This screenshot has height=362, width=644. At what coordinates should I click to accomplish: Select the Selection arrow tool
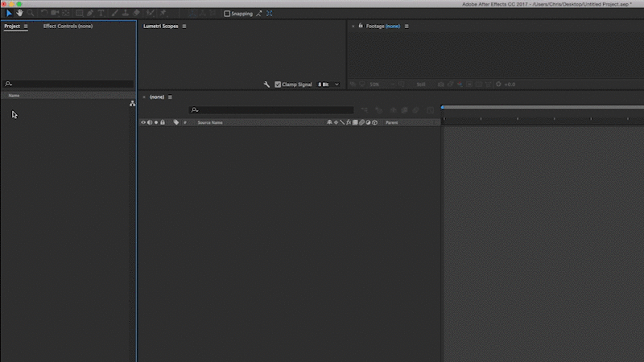point(9,13)
